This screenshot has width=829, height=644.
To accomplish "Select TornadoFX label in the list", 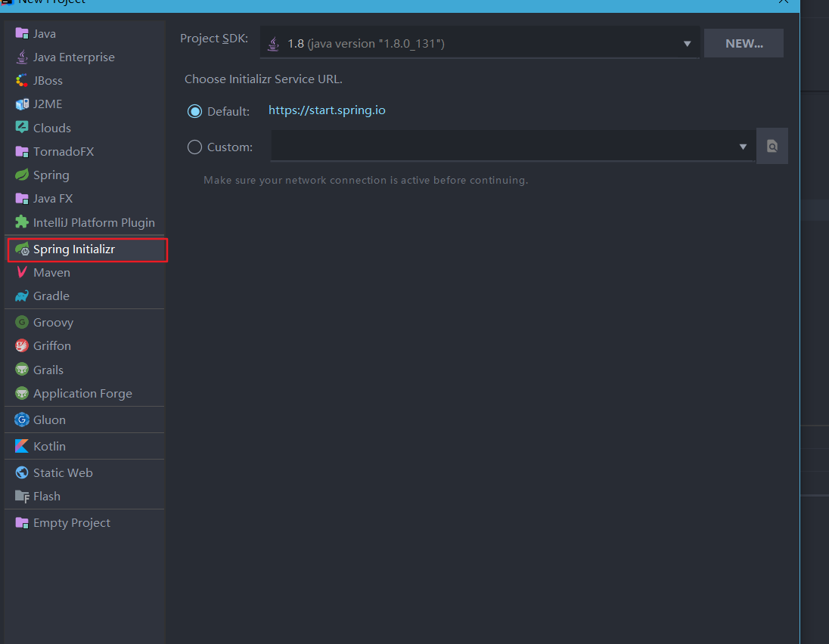I will [64, 152].
